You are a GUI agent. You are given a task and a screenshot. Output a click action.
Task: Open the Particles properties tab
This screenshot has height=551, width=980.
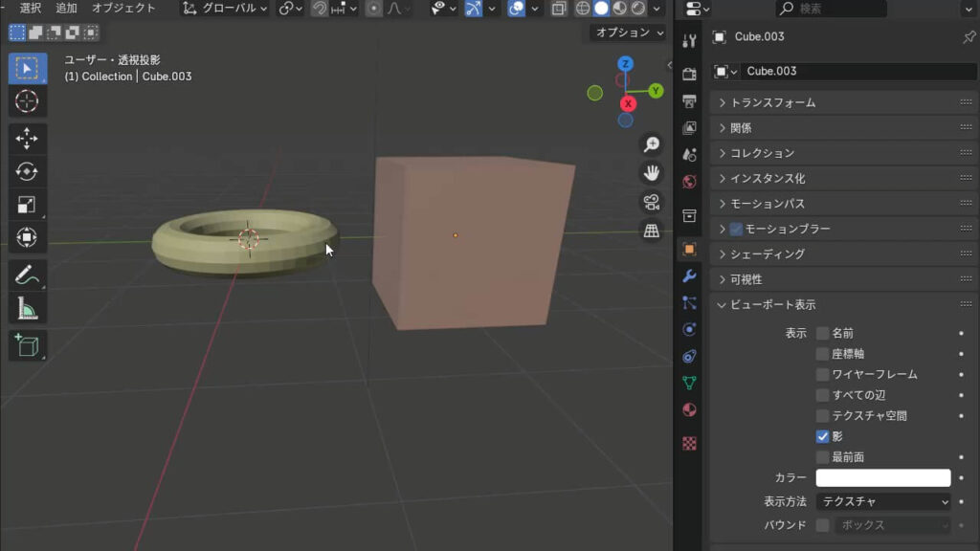[x=689, y=303]
